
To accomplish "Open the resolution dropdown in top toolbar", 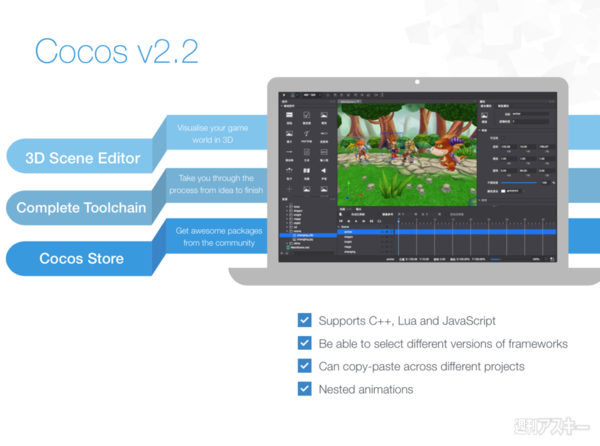I will pos(312,95).
